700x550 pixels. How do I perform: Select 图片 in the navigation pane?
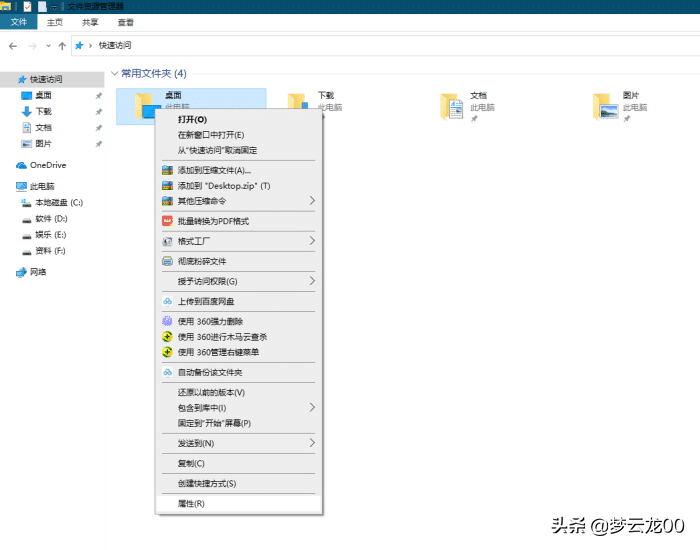tap(43, 143)
